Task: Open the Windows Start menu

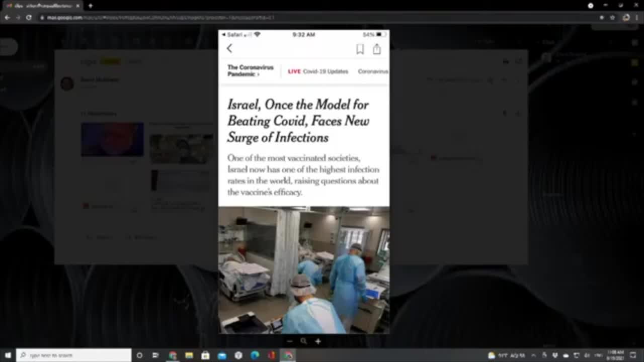Action: (8, 355)
